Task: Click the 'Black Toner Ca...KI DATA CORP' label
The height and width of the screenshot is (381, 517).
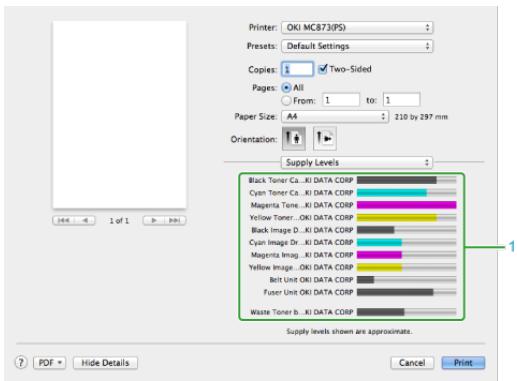Action: pyautogui.click(x=301, y=180)
